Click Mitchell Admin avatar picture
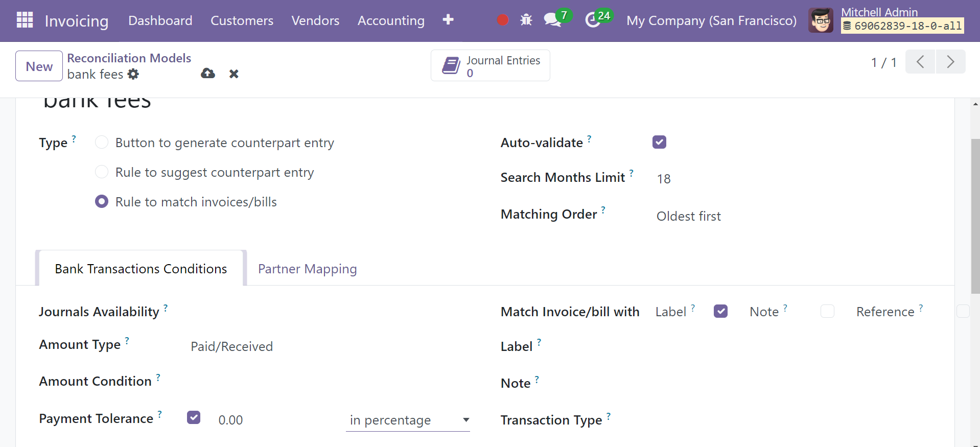980x447 pixels. tap(821, 20)
